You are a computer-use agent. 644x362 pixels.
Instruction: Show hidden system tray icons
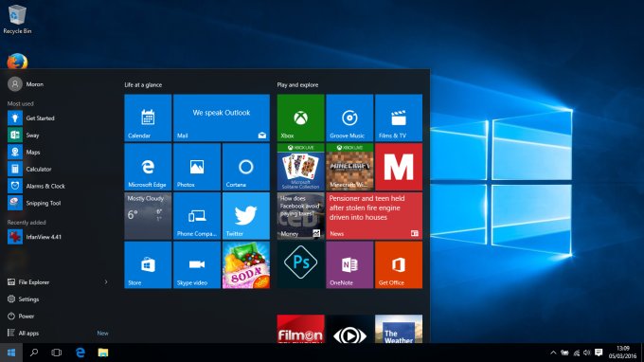point(553,353)
